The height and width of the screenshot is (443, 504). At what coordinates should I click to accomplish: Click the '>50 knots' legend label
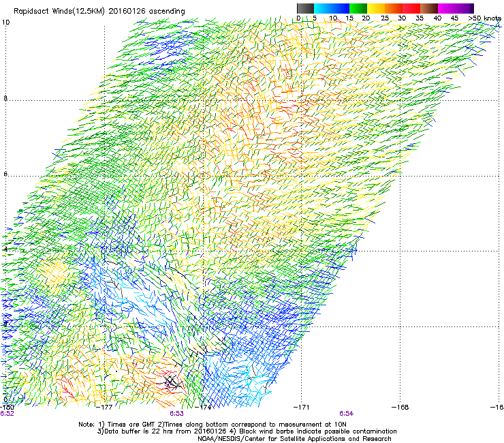click(x=484, y=18)
